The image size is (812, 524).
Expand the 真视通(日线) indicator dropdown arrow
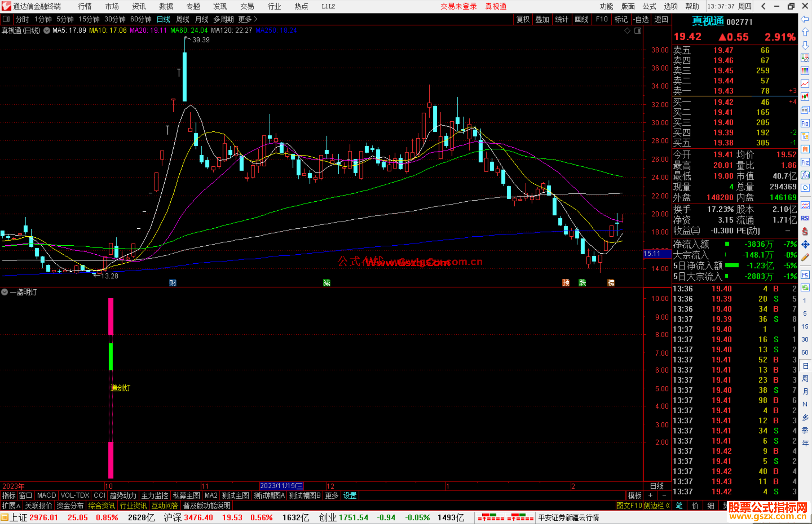pos(47,31)
